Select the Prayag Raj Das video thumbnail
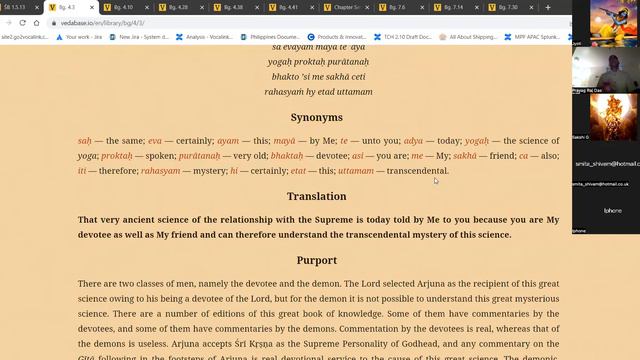Viewport: 640px width, 360px height. [606, 70]
